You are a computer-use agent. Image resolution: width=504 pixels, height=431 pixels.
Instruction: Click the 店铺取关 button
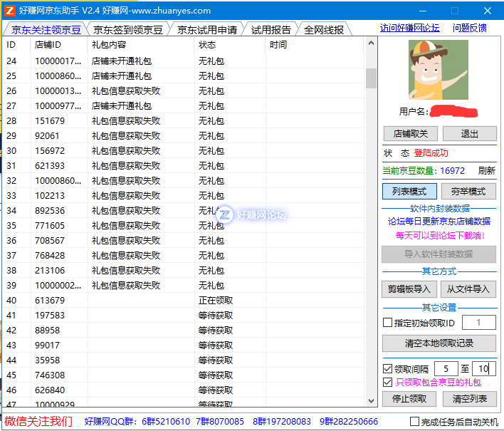[411, 133]
